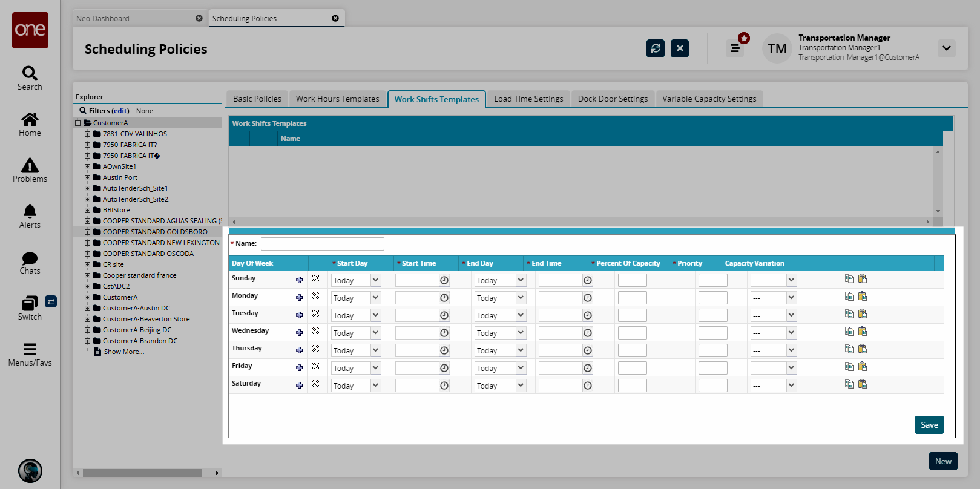The width and height of the screenshot is (980, 489).
Task: Open the Alerts bell icon
Action: pyautogui.click(x=30, y=216)
